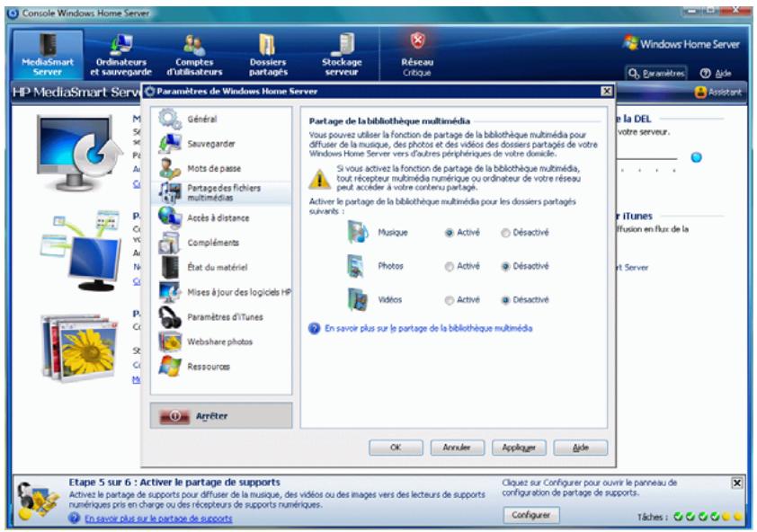The width and height of the screenshot is (757, 532).
Task: Click the Vidéos folder icon
Action: pos(358,299)
